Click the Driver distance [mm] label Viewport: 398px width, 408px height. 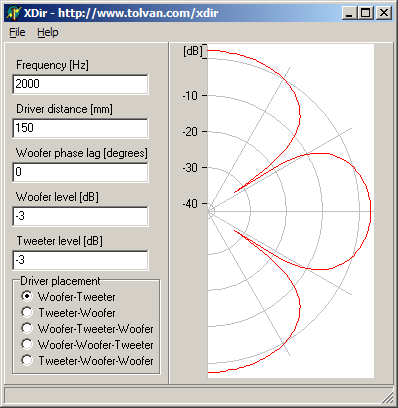[x=64, y=109]
